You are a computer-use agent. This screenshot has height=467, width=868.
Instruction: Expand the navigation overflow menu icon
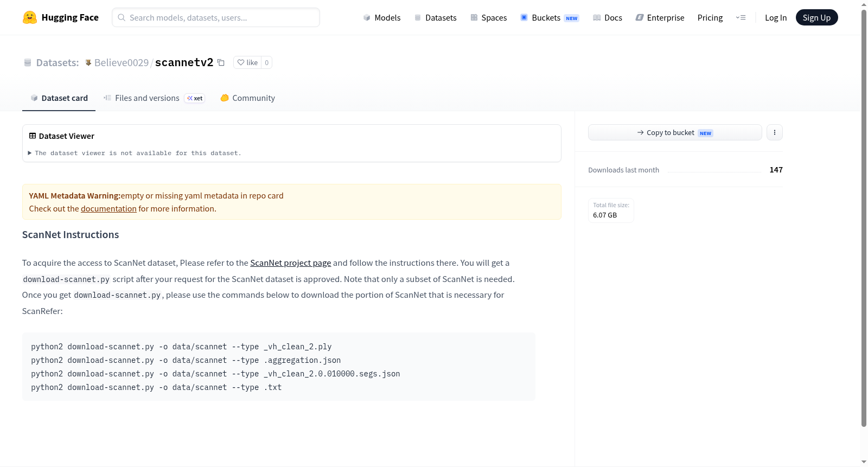(741, 17)
